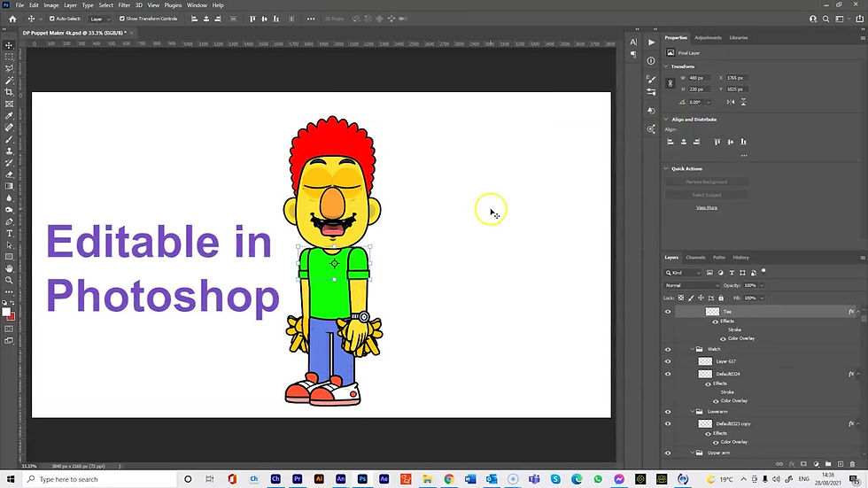868x488 pixels.
Task: Select the Crop tool
Action: point(9,92)
